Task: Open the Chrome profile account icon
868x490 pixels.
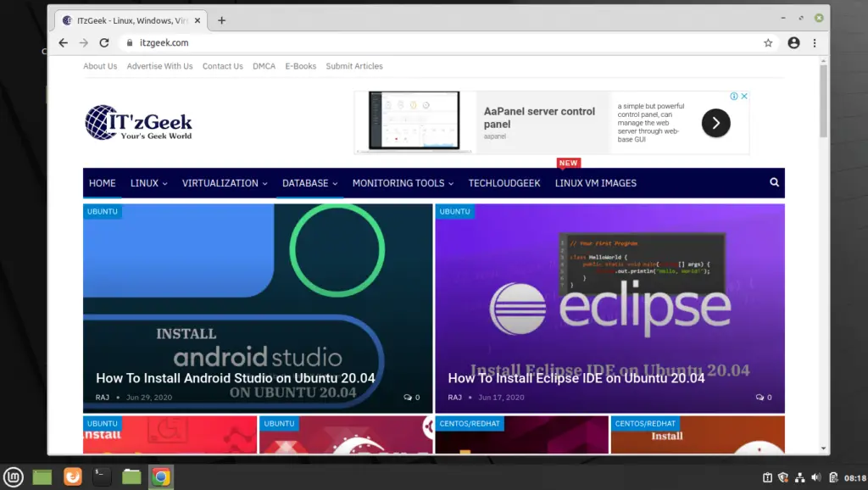Action: [x=793, y=42]
